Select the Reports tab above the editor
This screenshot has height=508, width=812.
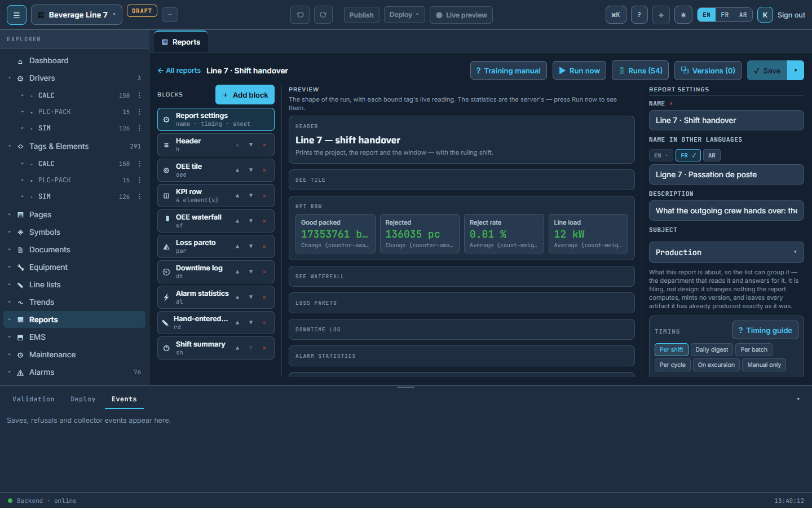tap(181, 42)
